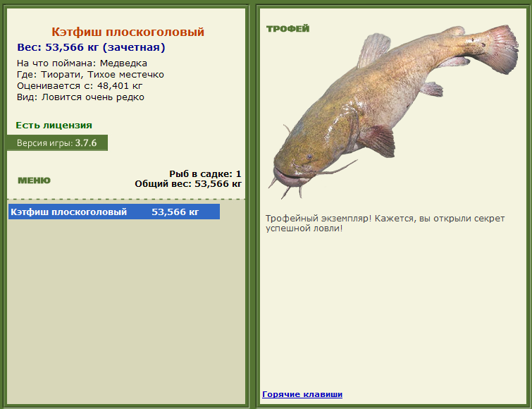Select the Кэтфиш плоскоголовый row in the fish list
532x409 pixels.
(x=114, y=212)
